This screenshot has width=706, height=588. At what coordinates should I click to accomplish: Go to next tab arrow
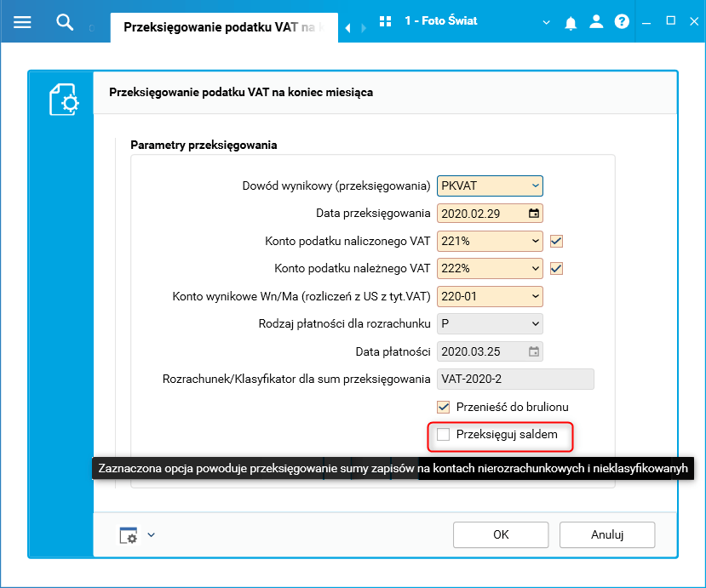[364, 28]
